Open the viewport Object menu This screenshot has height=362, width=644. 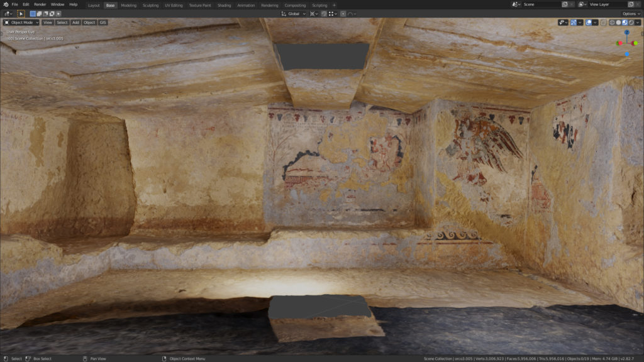pos(89,23)
